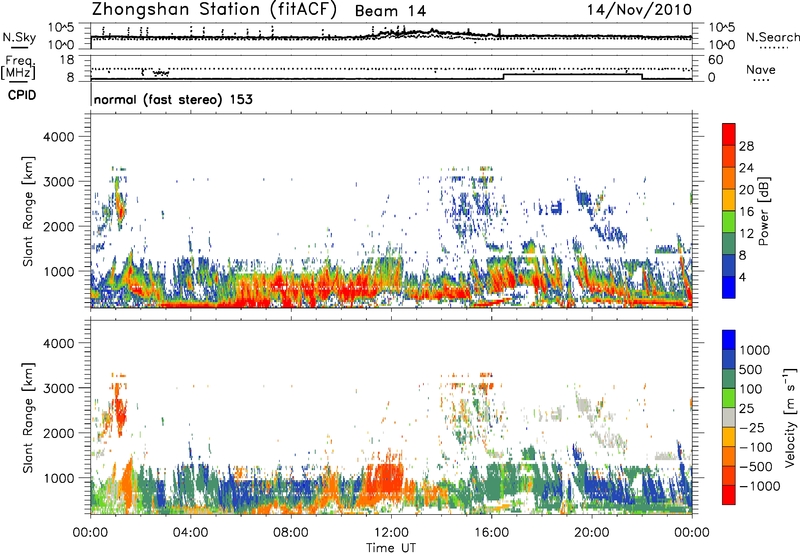This screenshot has width=800, height=554.
Task: Click the 'N.Search' legend label
Action: [773, 37]
